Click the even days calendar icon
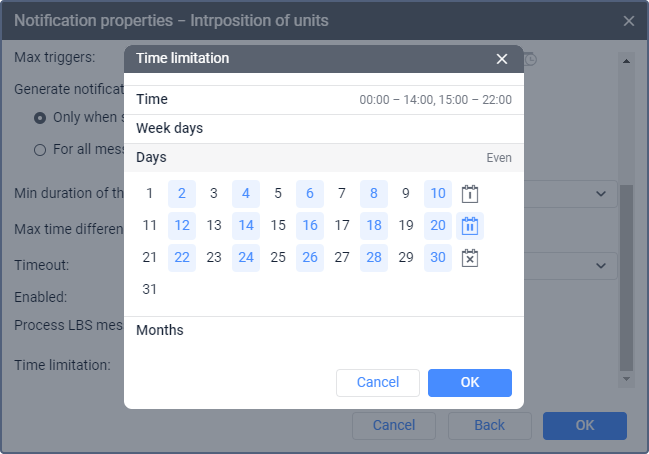 (470, 226)
